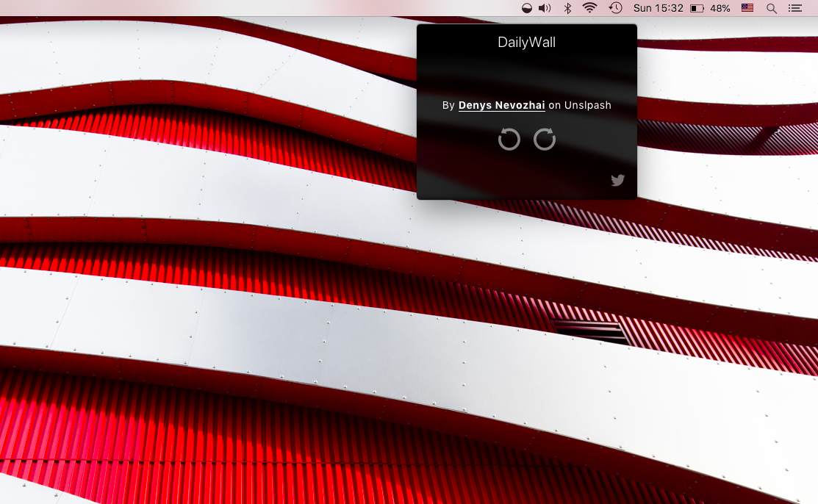Viewport: 818px width, 504px height.
Task: Click the half-filled circle status icon
Action: click(525, 8)
